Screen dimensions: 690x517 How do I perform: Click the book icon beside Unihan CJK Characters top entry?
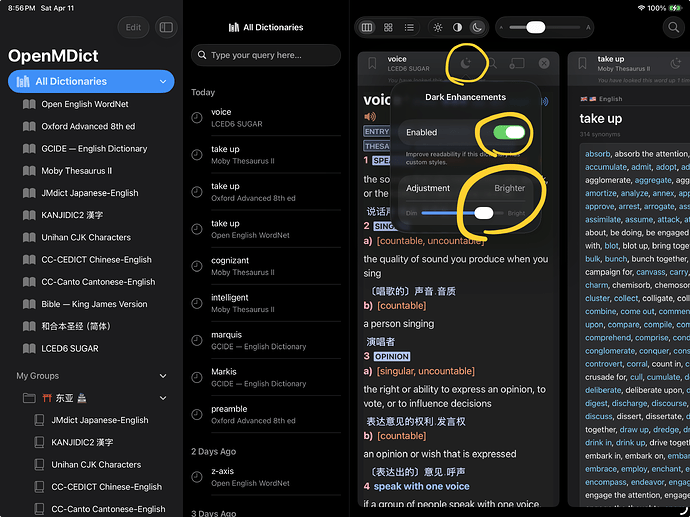(x=29, y=237)
